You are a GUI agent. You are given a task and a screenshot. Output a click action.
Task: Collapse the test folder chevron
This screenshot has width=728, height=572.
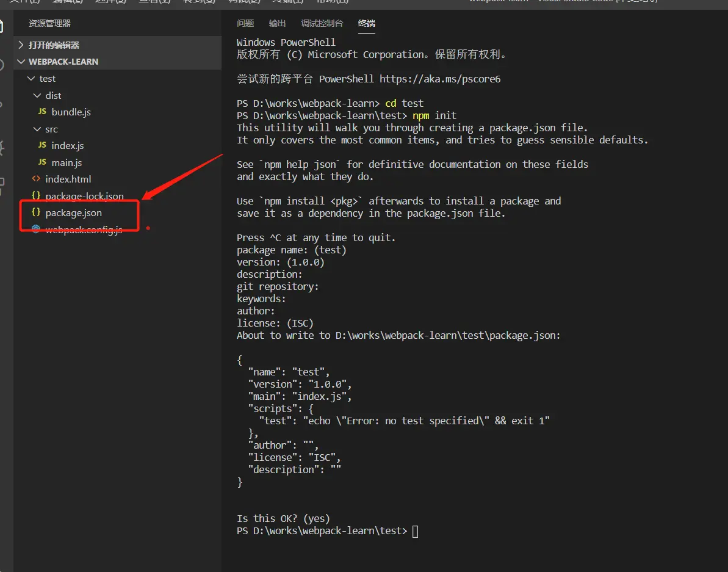(x=31, y=79)
